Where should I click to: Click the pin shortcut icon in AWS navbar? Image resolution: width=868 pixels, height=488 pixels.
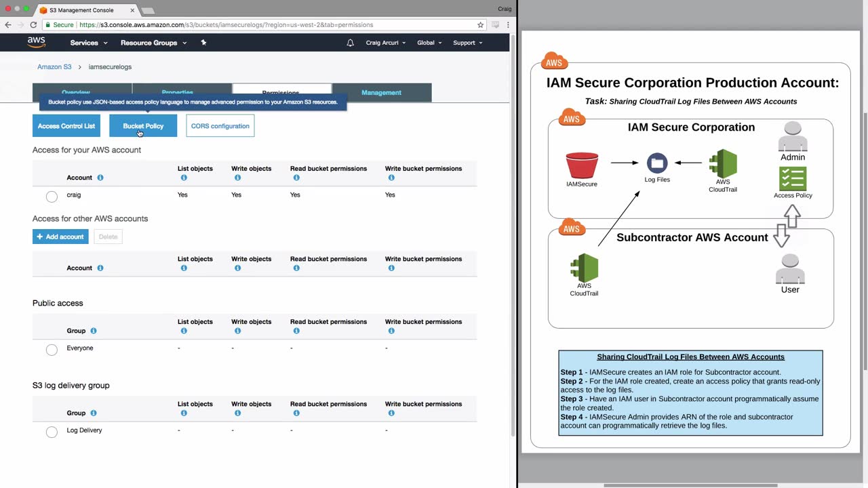tap(203, 43)
